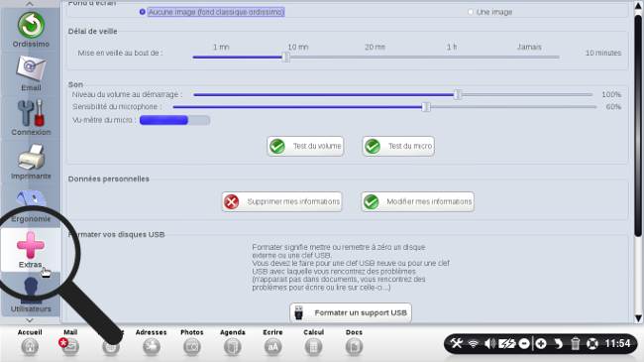Click the speaker volume icon in tray
The width and height of the screenshot is (644, 362).
pyautogui.click(x=489, y=343)
